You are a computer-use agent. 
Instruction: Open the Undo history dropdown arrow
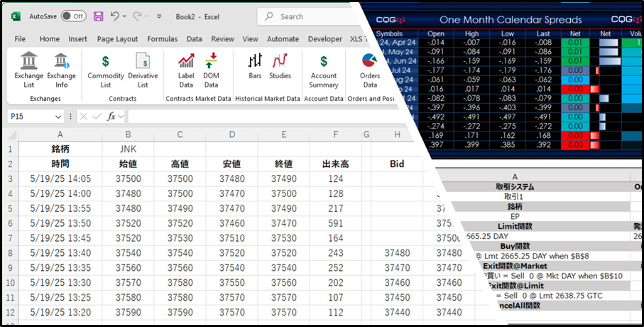[124, 16]
